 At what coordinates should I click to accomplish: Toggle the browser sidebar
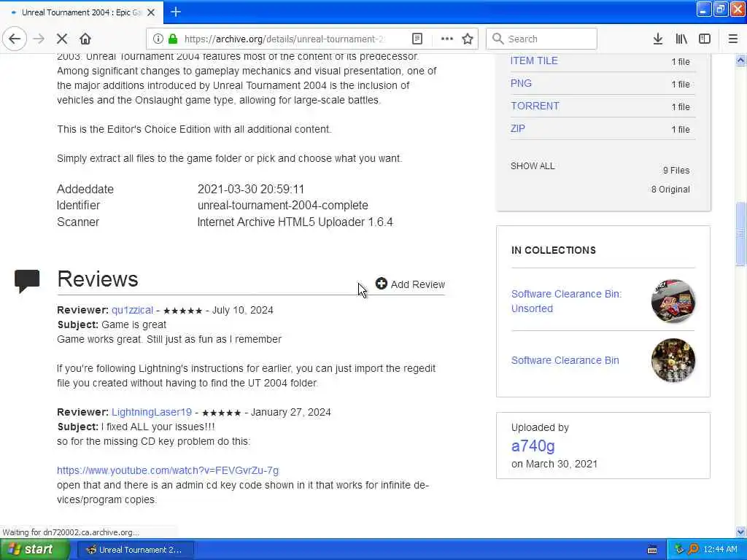click(x=705, y=39)
